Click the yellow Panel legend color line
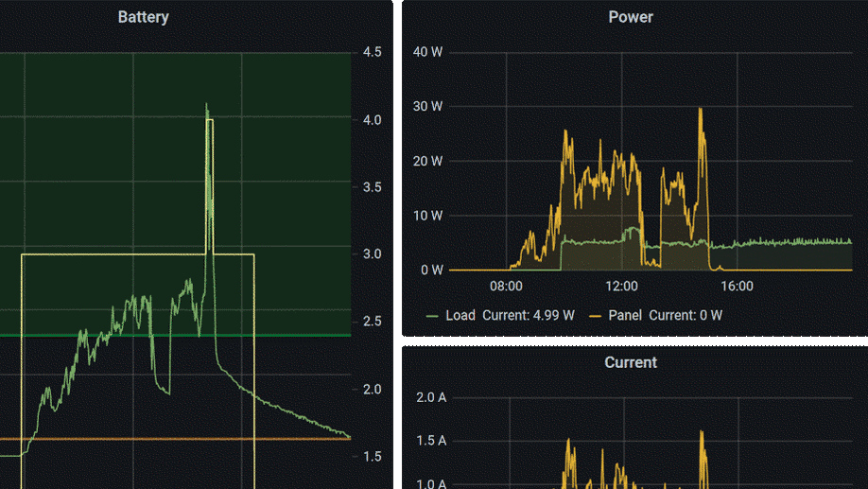 pyautogui.click(x=596, y=315)
